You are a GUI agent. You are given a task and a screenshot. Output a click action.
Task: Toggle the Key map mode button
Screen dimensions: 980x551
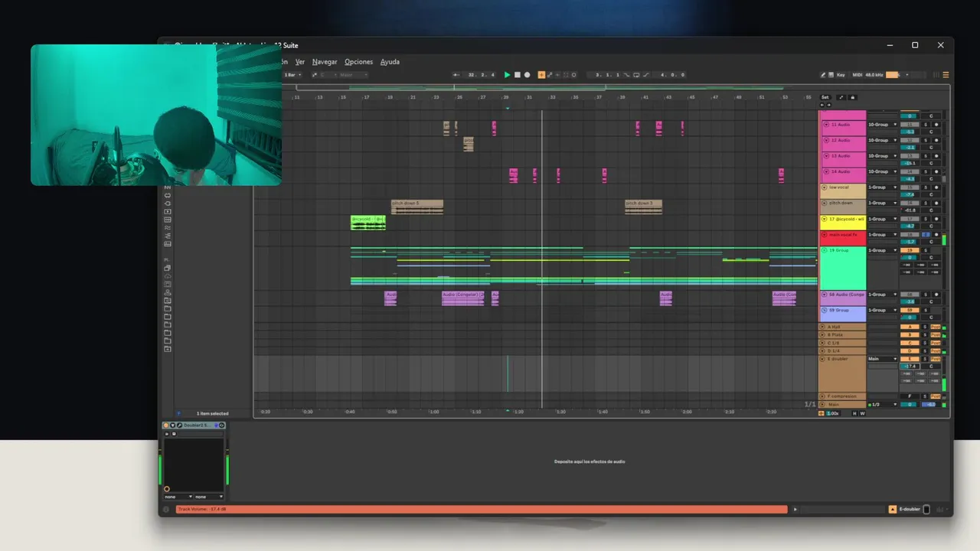841,75
